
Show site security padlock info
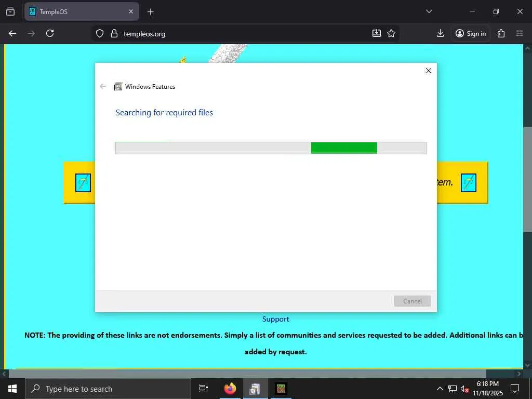(114, 34)
